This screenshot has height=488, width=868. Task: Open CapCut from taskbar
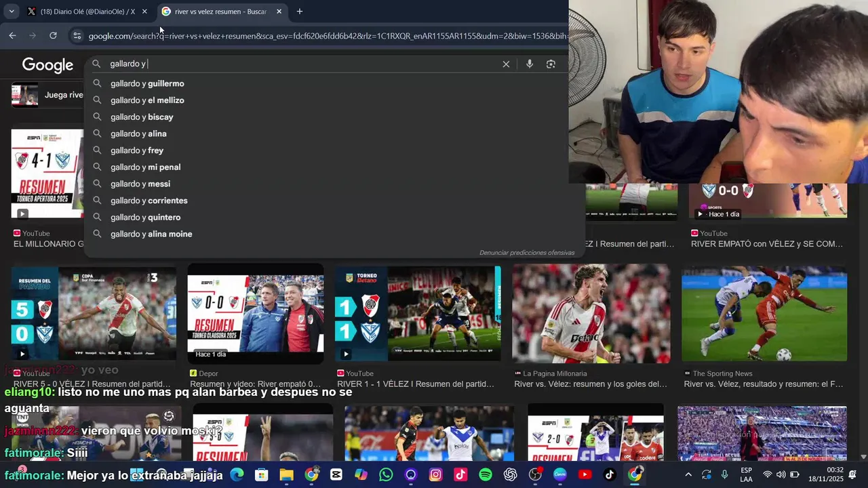[336, 474]
